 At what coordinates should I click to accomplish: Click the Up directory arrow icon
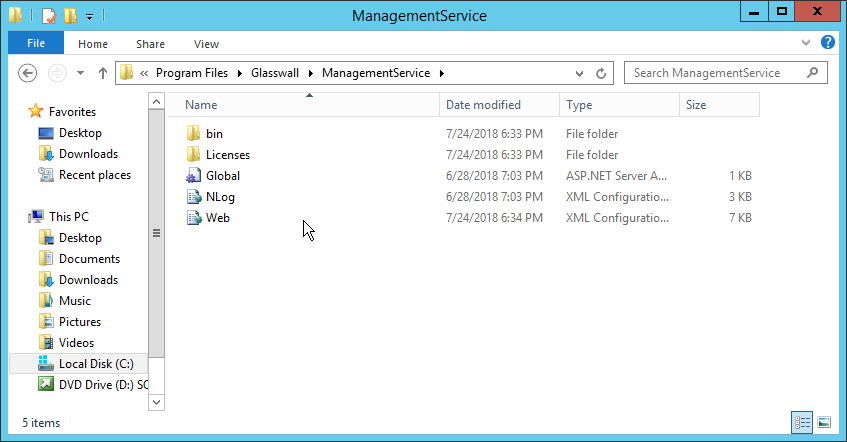click(103, 73)
